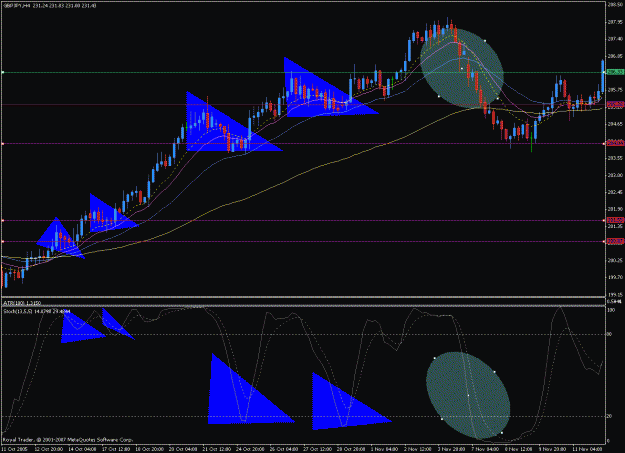625x453 pixels.
Task: Click the 199.70 price scale label
Action: 615,277
